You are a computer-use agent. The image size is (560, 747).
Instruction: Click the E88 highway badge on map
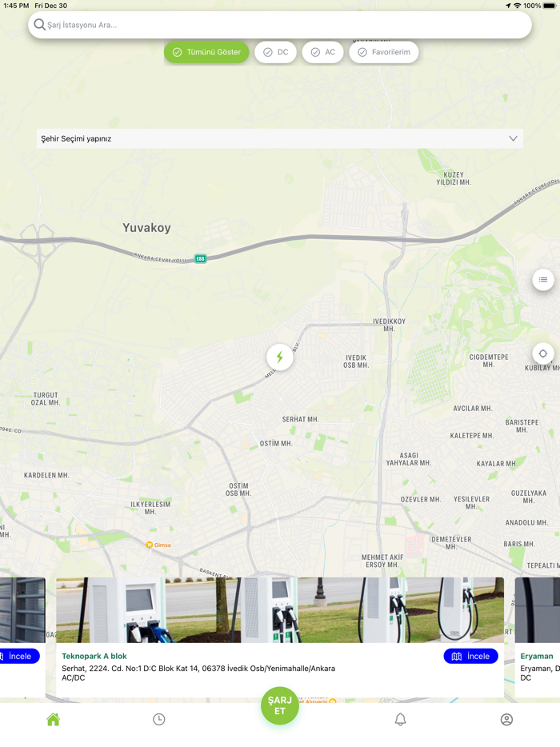tap(200, 258)
